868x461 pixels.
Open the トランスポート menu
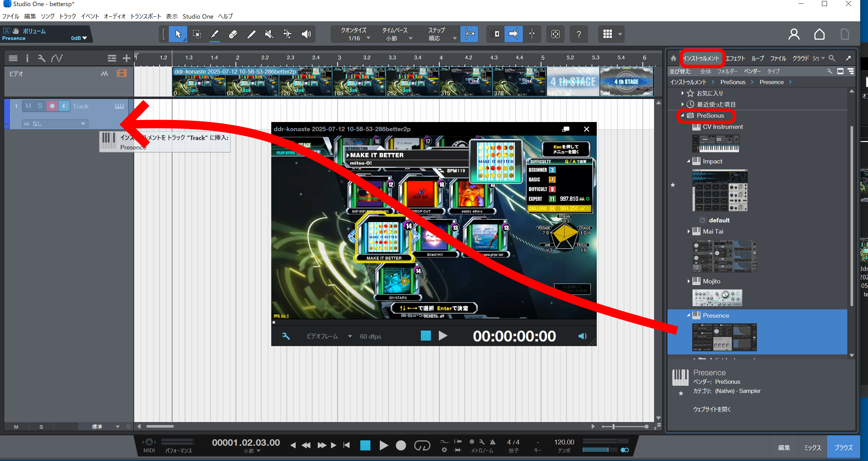146,16
